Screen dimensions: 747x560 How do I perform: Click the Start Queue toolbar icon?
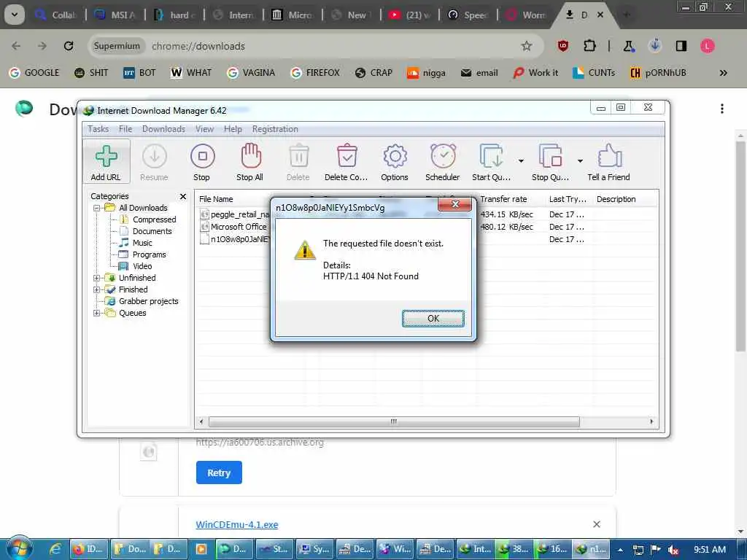pyautogui.click(x=491, y=162)
